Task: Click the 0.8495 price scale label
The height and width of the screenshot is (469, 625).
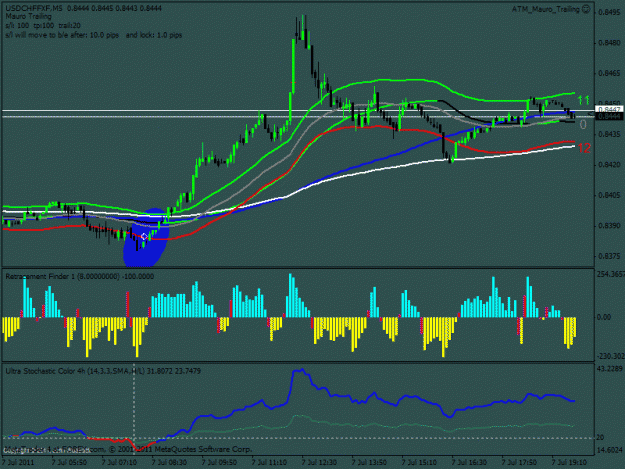Action: [609, 12]
